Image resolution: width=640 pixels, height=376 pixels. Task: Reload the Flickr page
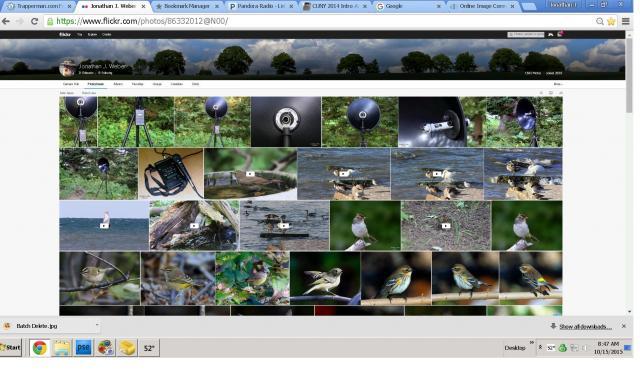34,21
